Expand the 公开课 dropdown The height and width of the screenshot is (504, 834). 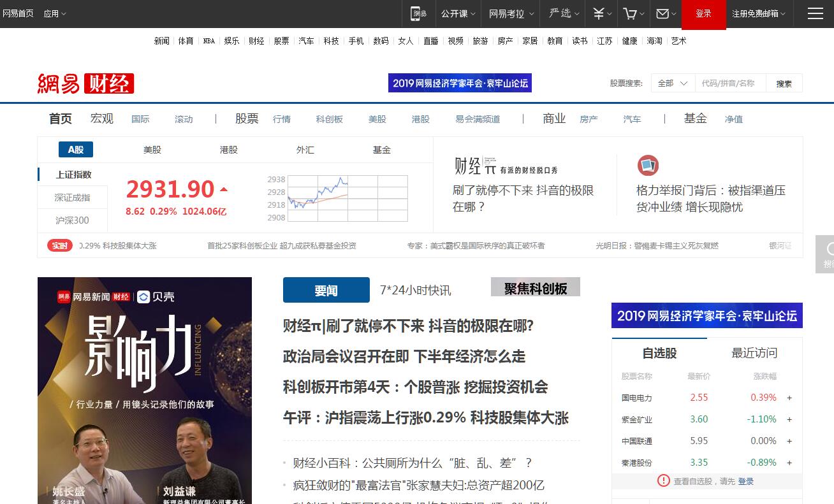(x=458, y=13)
